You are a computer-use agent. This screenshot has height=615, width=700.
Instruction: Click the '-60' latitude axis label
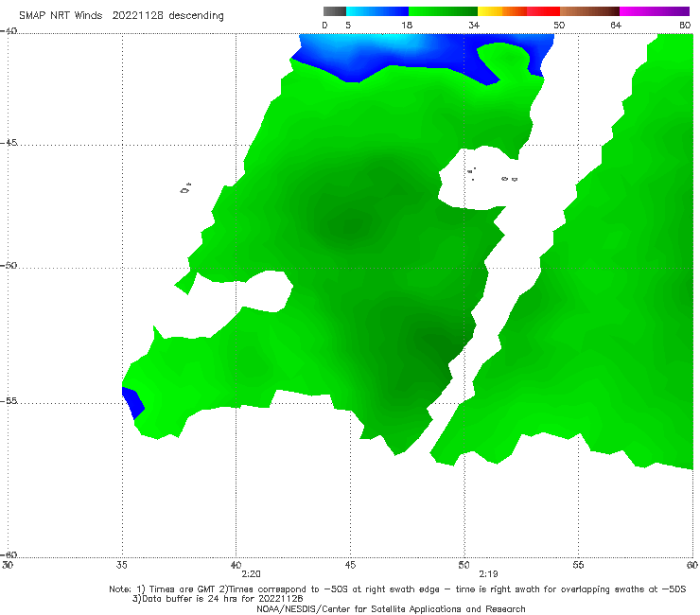[x=9, y=554]
